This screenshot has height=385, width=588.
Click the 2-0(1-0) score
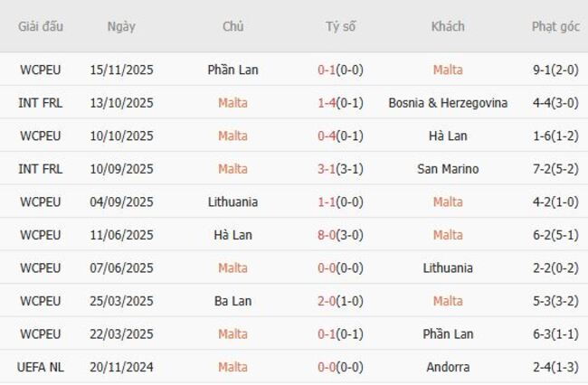pos(341,301)
